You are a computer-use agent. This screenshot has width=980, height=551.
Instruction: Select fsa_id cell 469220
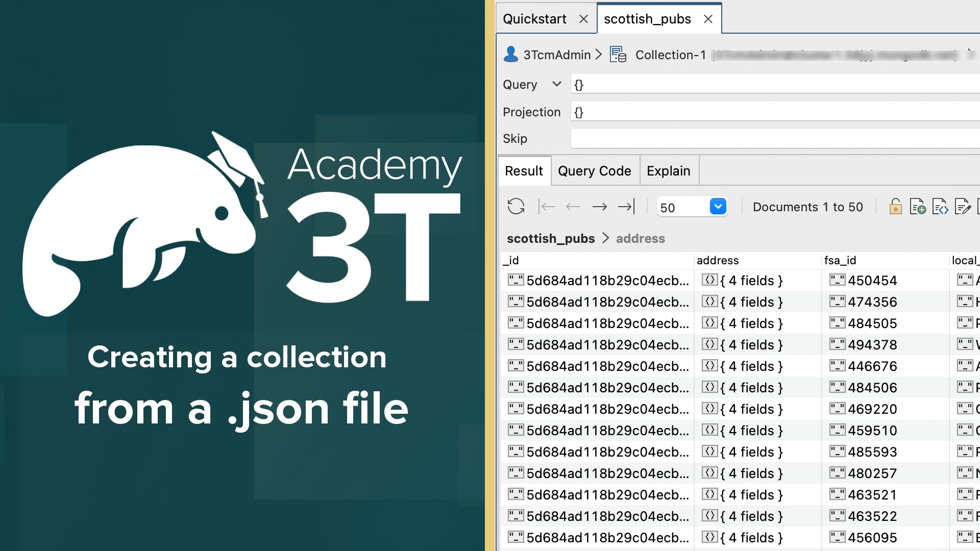885,409
